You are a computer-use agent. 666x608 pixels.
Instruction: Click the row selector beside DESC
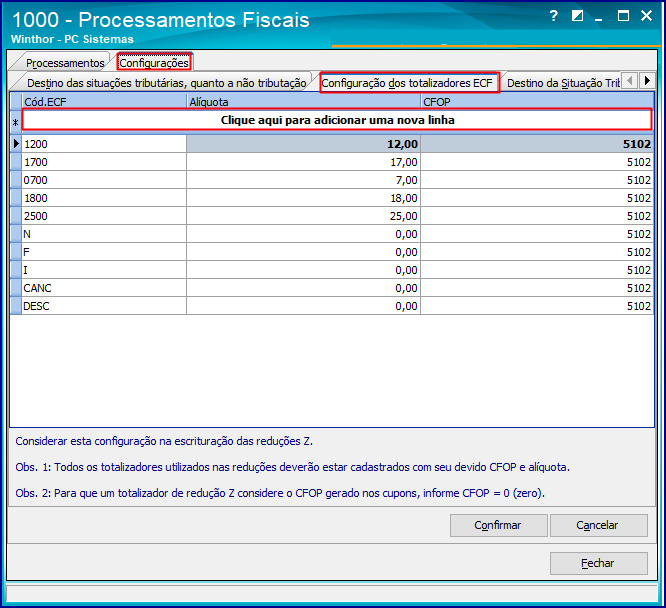point(16,306)
